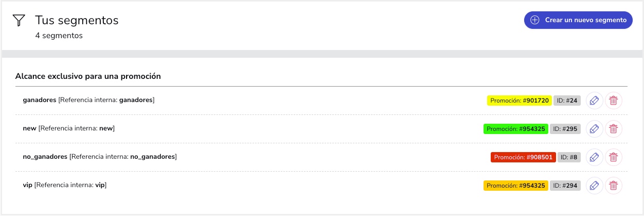Viewport: 644px width, 216px height.
Task: Click the funnel filter icon beside Tus segmentos
Action: pos(19,21)
